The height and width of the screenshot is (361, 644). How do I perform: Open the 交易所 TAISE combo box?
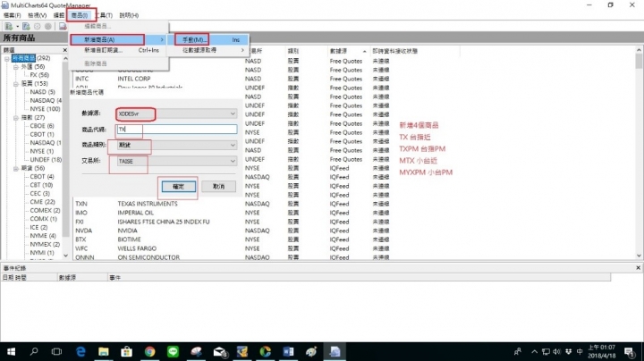(x=176, y=161)
